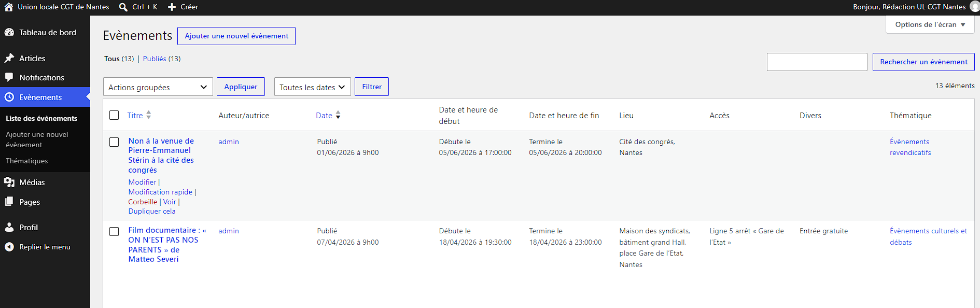
Task: Open the Film documentaire event title
Action: click(167, 245)
